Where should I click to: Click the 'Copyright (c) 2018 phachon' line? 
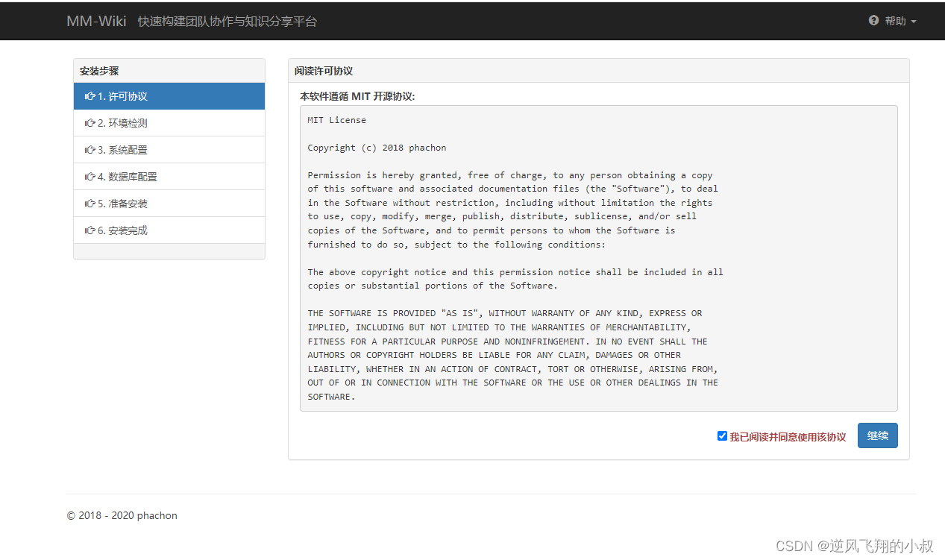click(377, 148)
